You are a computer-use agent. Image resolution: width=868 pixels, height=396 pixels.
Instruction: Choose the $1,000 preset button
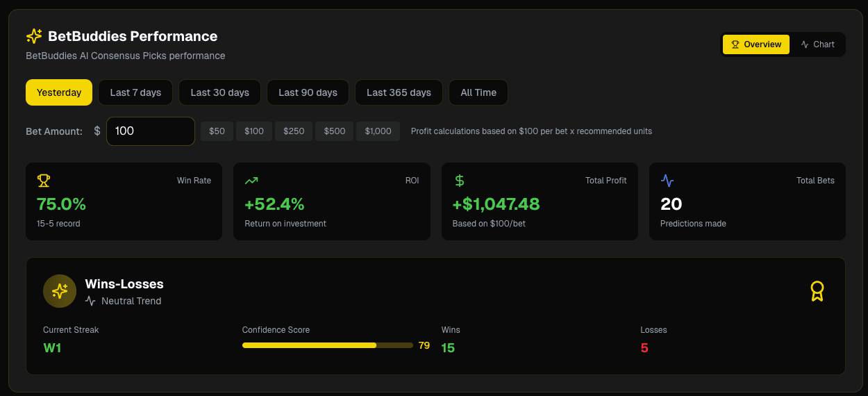click(378, 131)
